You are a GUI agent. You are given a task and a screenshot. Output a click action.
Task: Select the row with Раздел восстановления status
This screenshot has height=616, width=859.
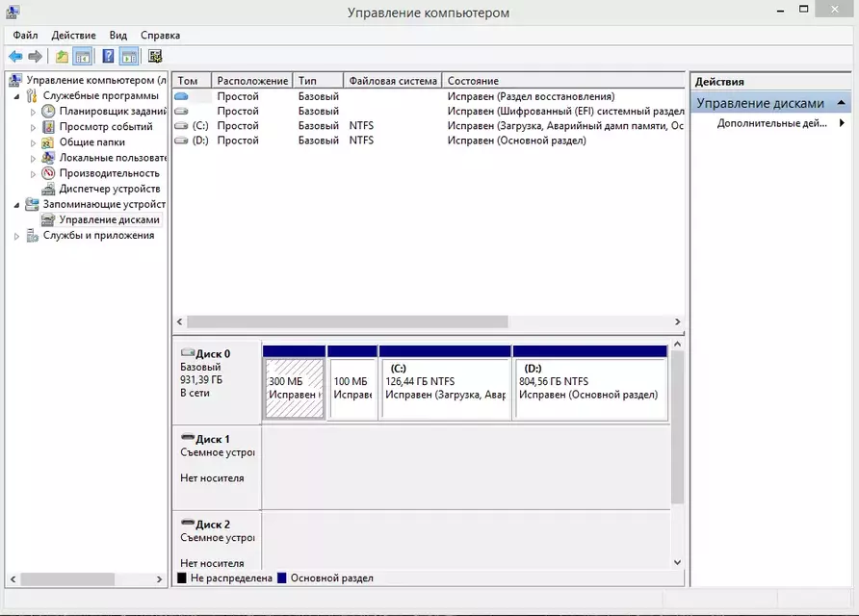click(429, 96)
